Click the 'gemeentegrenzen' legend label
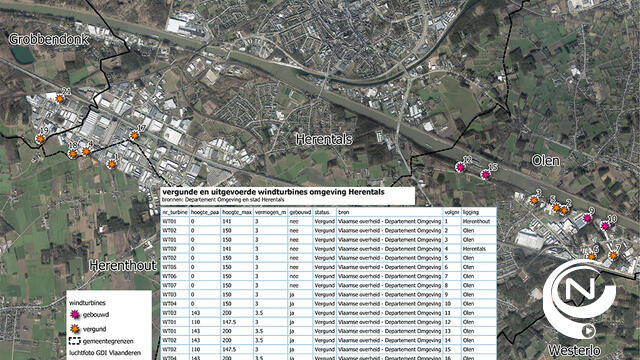The image size is (640, 360). 108,341
